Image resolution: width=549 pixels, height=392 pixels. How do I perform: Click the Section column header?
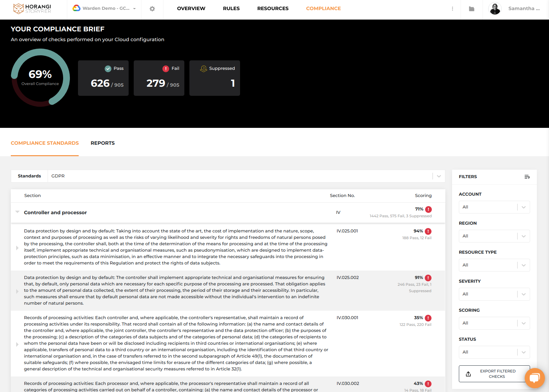click(32, 196)
